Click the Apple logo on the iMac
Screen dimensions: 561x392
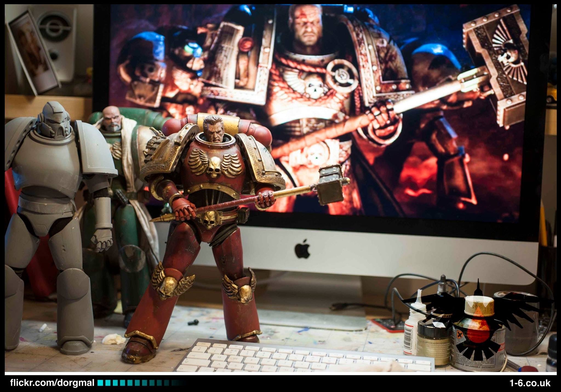point(302,248)
